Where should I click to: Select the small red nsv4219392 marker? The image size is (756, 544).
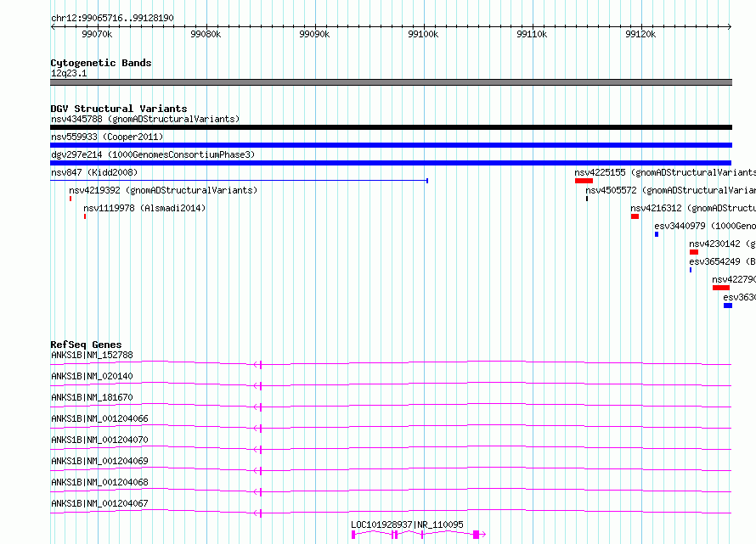tap(71, 199)
